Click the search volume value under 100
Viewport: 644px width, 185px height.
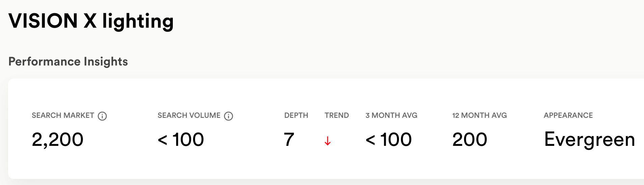181,139
